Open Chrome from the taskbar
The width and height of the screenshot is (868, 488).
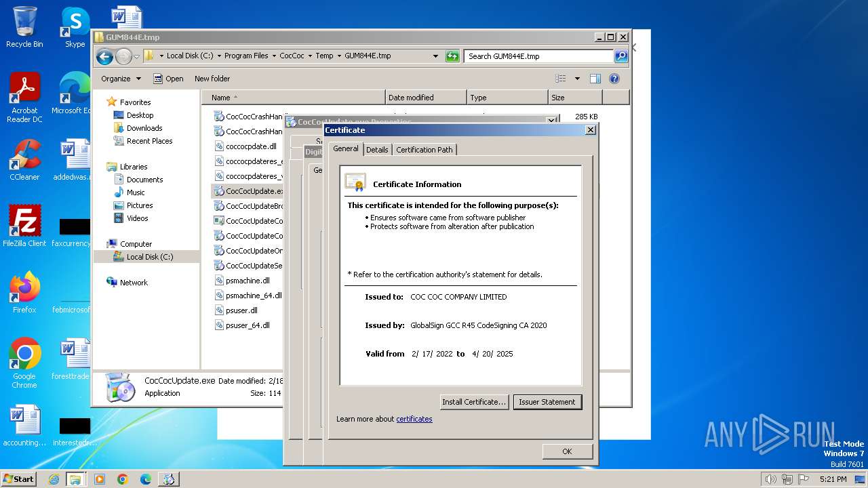pyautogui.click(x=122, y=479)
